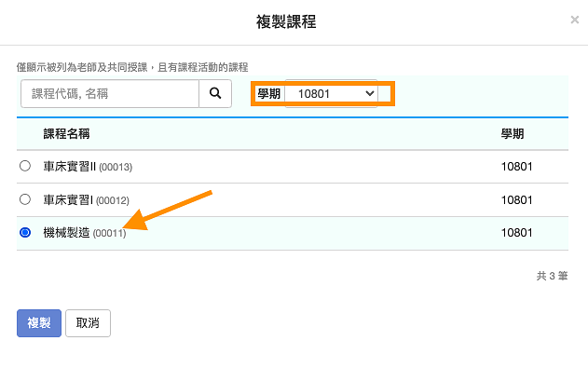Click the 學期 column header
The width and height of the screenshot is (588, 368).
coord(513,134)
